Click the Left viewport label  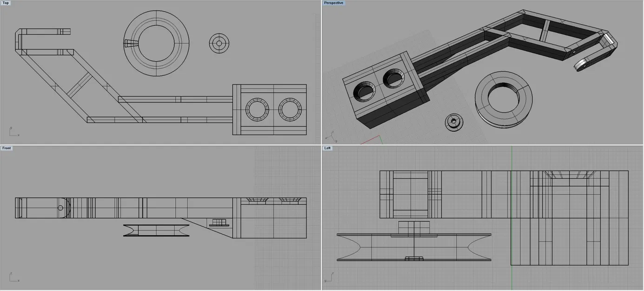(328, 148)
